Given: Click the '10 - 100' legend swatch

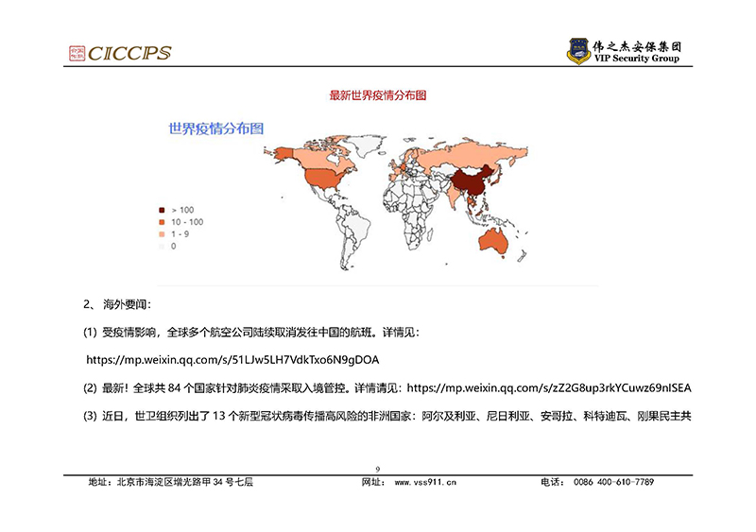Looking at the screenshot, I should click(x=162, y=221).
